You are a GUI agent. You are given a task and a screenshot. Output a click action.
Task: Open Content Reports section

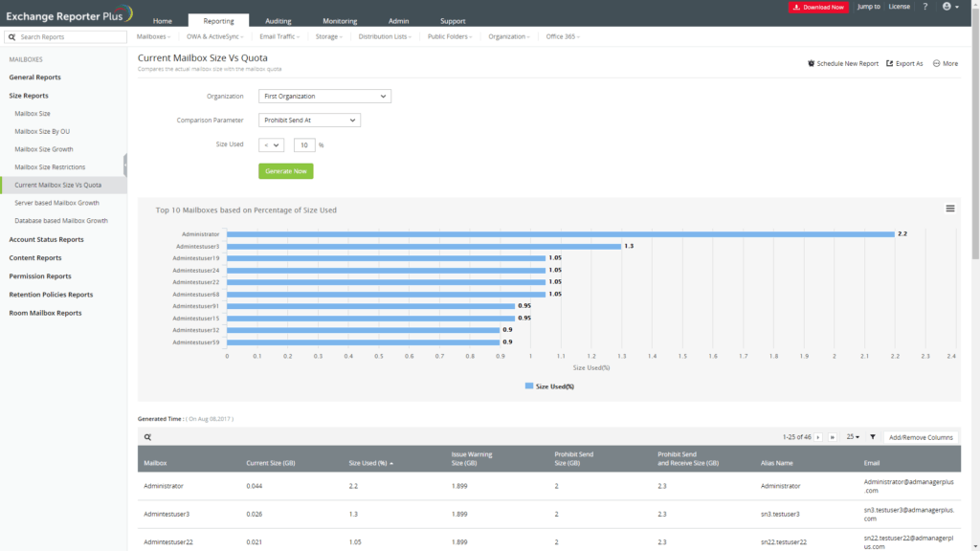tap(35, 257)
